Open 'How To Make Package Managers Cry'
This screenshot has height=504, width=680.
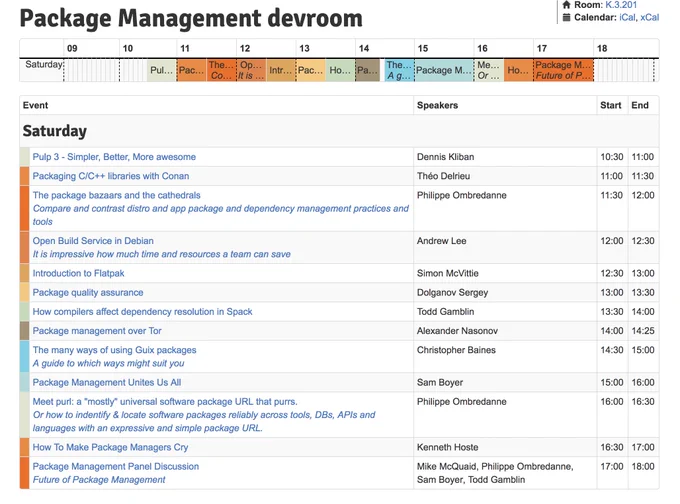[x=110, y=447]
